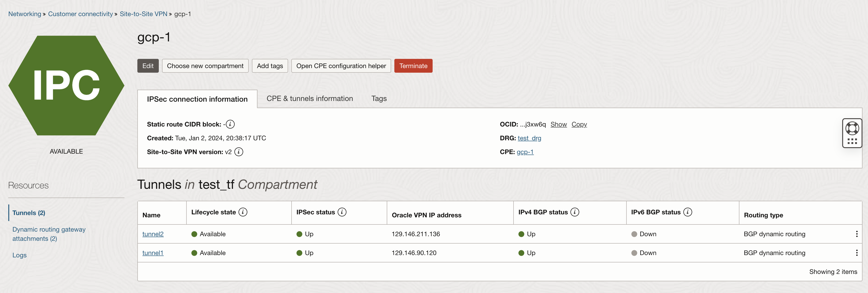The width and height of the screenshot is (868, 293).
Task: Copy the OCID value
Action: click(579, 124)
